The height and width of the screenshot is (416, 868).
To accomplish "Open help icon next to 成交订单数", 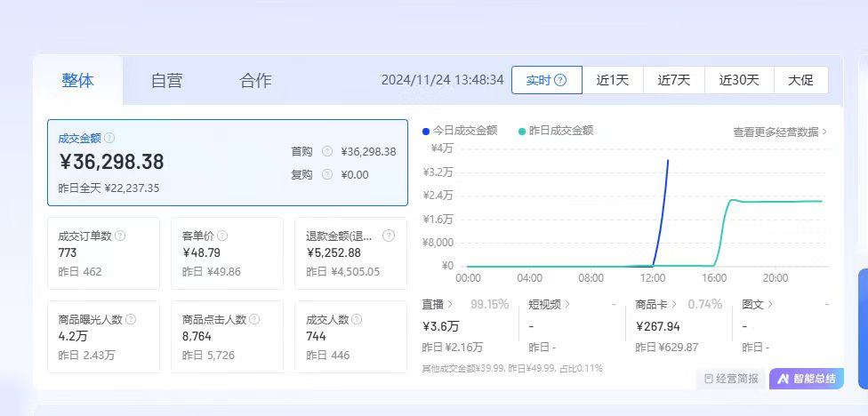I will 120,236.
